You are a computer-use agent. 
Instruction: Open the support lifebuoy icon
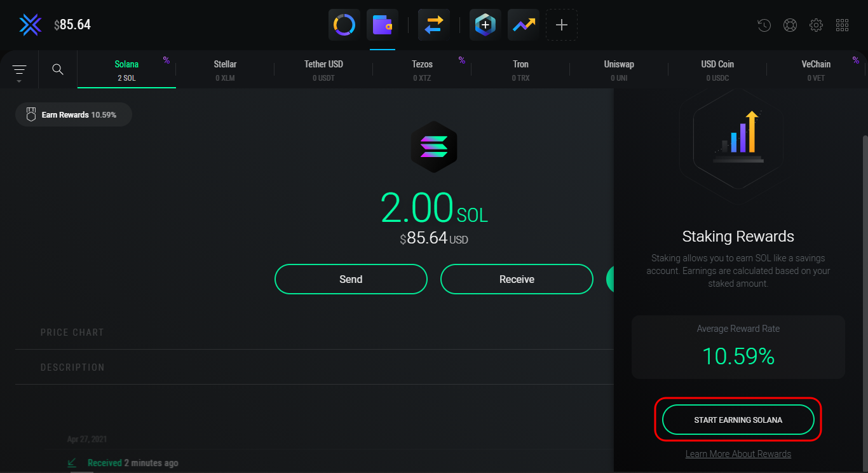pyautogui.click(x=790, y=25)
